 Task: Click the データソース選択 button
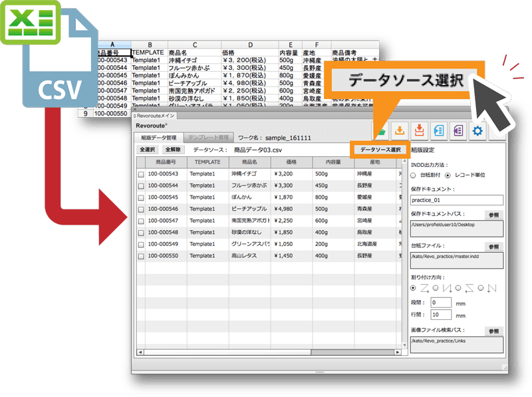[x=380, y=150]
